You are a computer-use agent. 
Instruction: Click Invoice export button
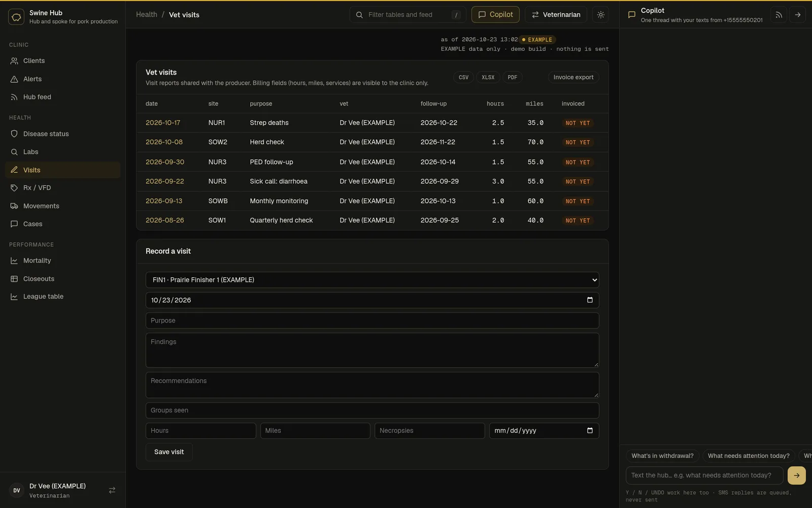pyautogui.click(x=573, y=77)
